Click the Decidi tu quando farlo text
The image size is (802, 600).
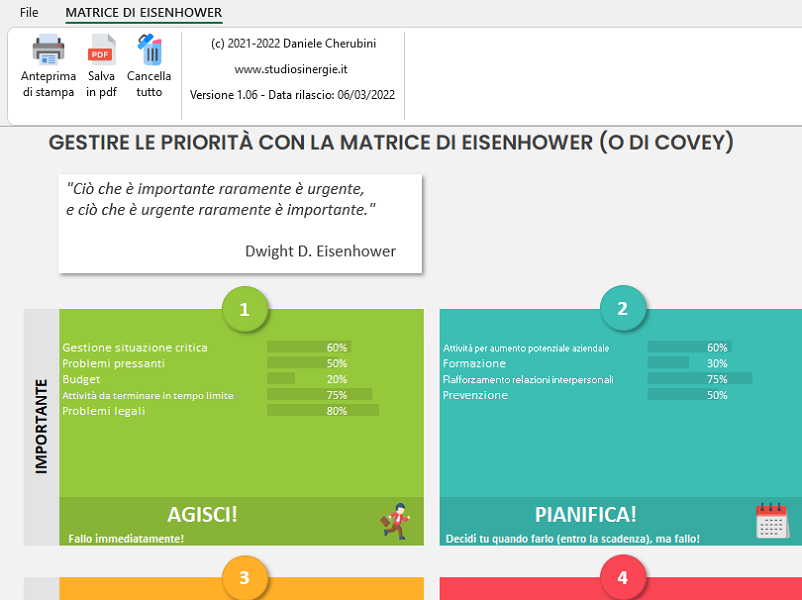click(x=572, y=539)
